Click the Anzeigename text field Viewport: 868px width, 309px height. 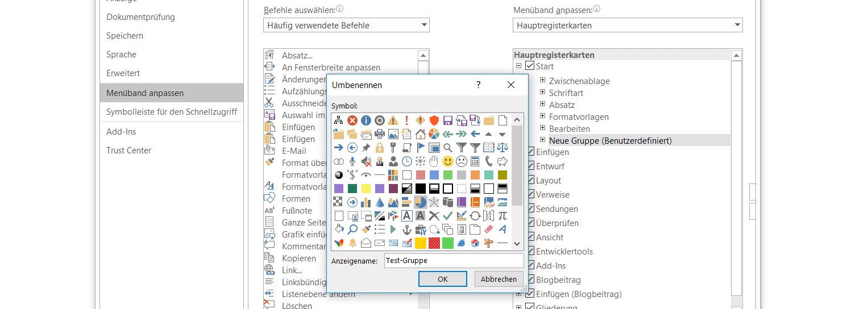point(454,261)
